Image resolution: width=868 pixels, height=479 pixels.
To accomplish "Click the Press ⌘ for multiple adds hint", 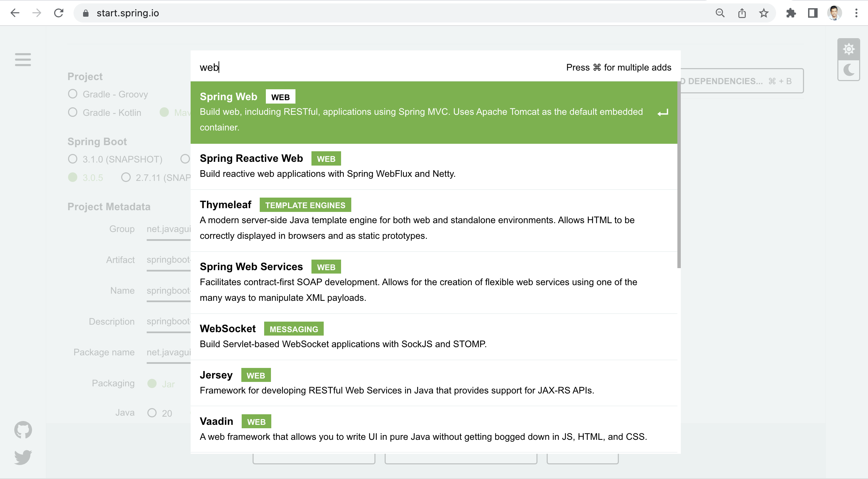I will 619,67.
